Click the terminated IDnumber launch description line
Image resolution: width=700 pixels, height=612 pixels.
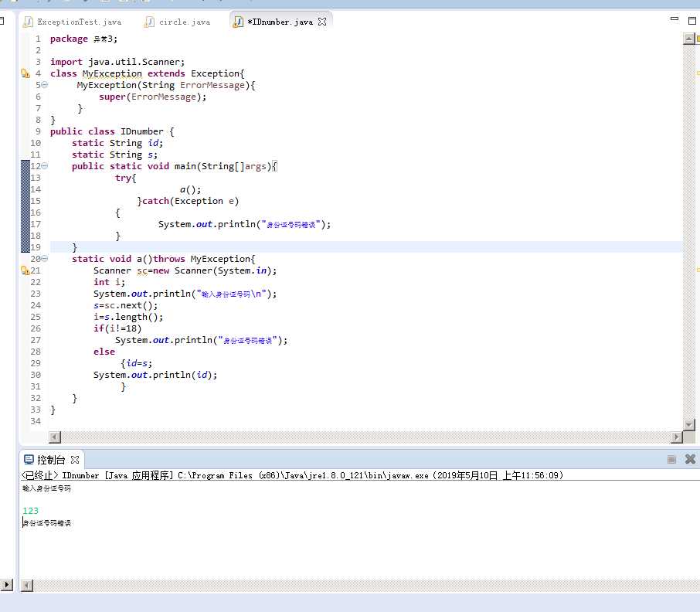[x=292, y=475]
